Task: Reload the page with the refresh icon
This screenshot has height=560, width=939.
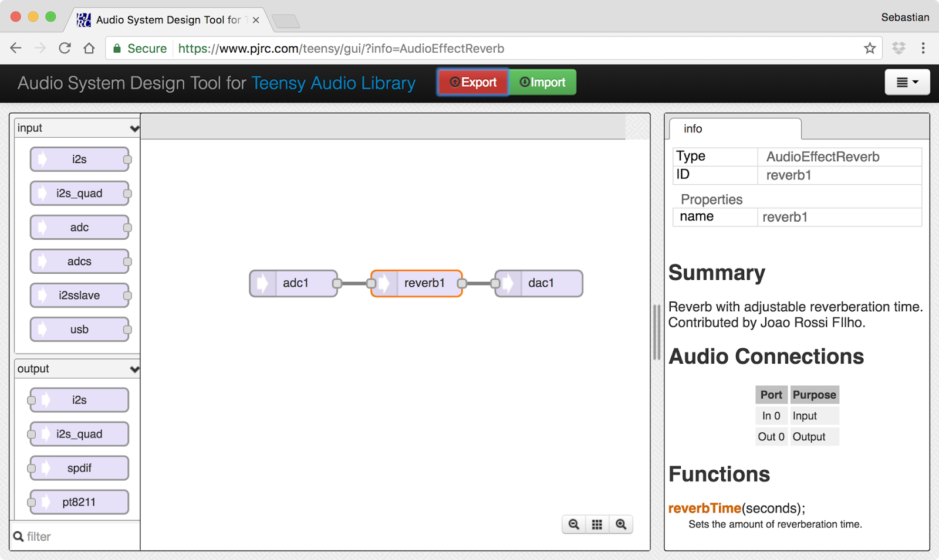Action: click(65, 48)
